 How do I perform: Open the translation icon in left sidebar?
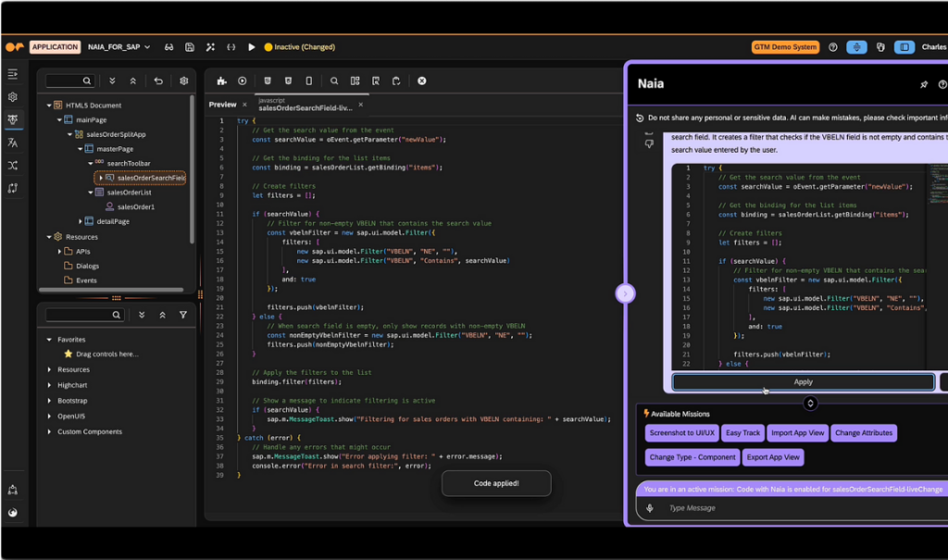pos(13,143)
